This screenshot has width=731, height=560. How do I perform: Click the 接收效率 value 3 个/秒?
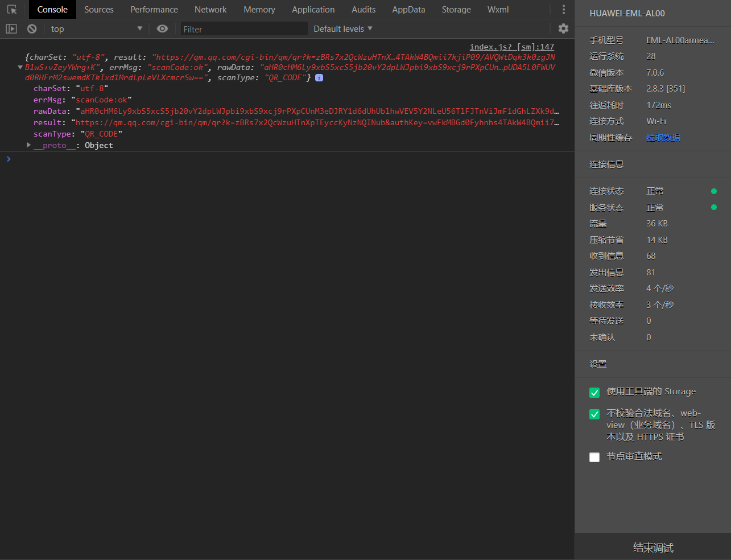click(660, 304)
